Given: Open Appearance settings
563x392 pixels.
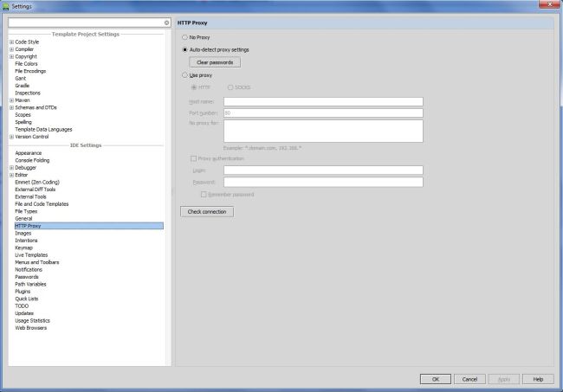Looking at the screenshot, I should coord(29,153).
